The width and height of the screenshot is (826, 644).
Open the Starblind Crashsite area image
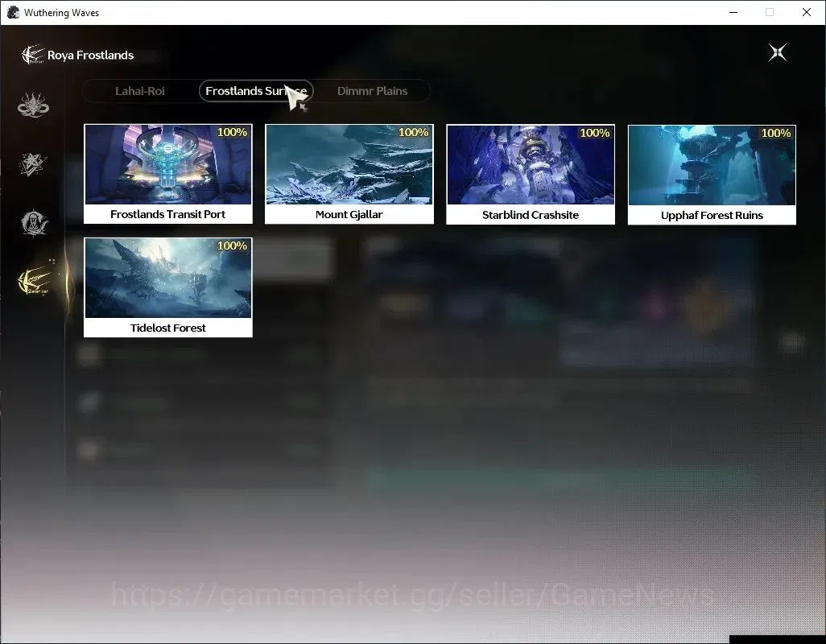(x=531, y=165)
